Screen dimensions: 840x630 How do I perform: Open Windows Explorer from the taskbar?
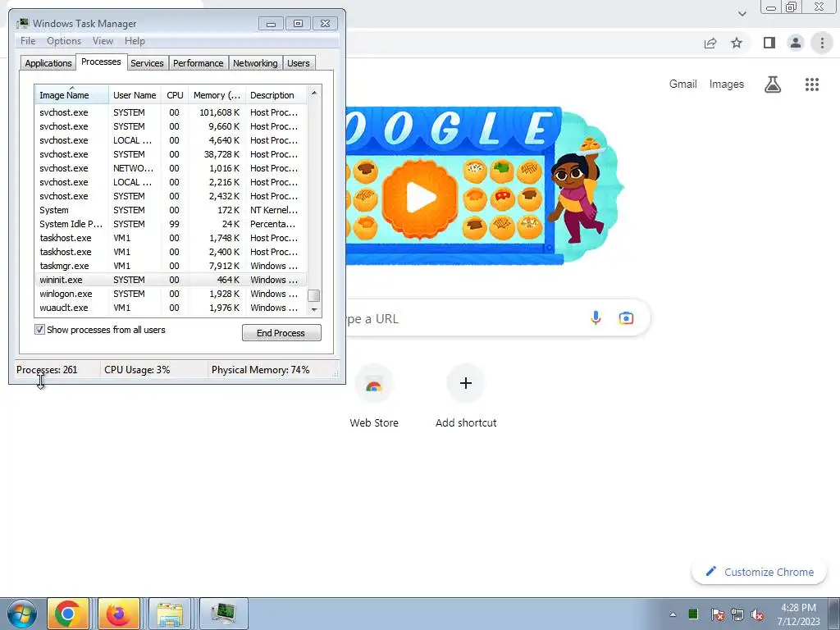tap(171, 614)
